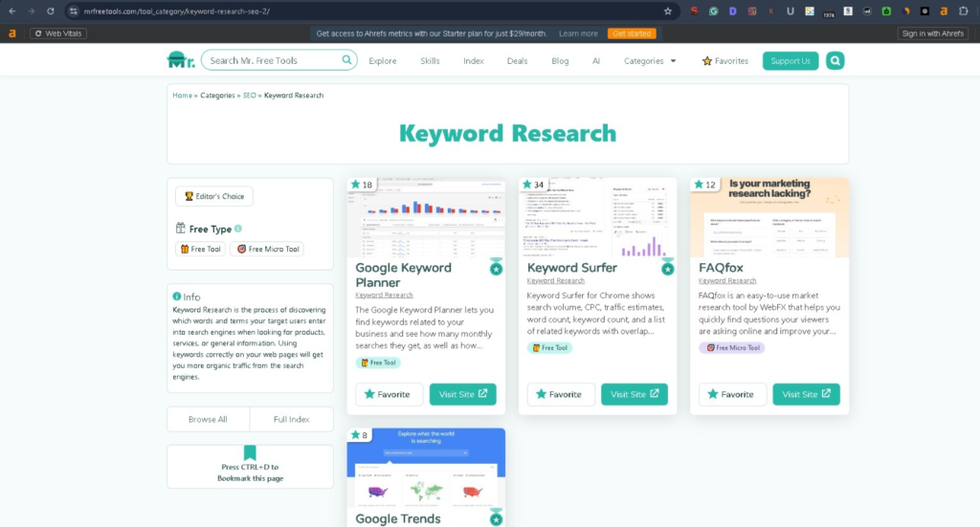Open the green robot extension icon

[x=886, y=11]
